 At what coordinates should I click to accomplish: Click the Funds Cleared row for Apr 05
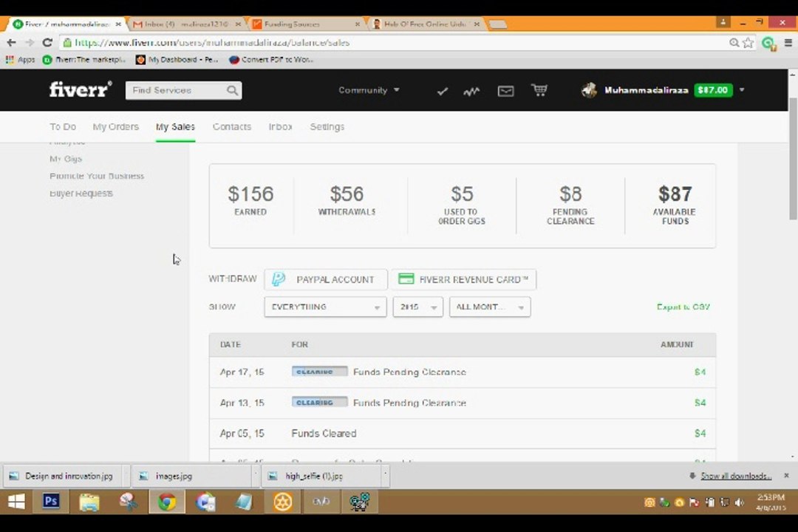(462, 434)
